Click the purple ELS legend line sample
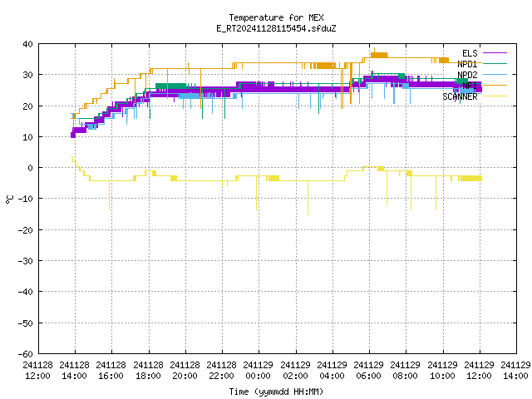 point(495,53)
